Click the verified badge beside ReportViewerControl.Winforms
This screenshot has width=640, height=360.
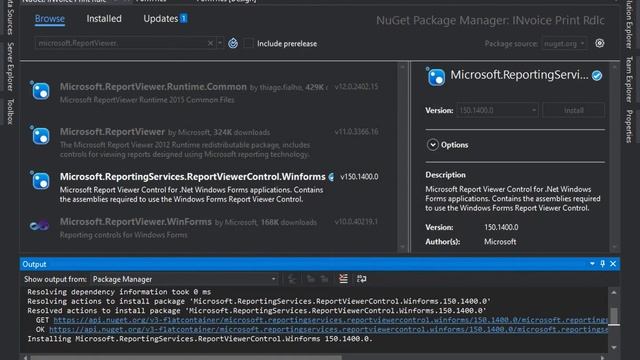point(331,177)
